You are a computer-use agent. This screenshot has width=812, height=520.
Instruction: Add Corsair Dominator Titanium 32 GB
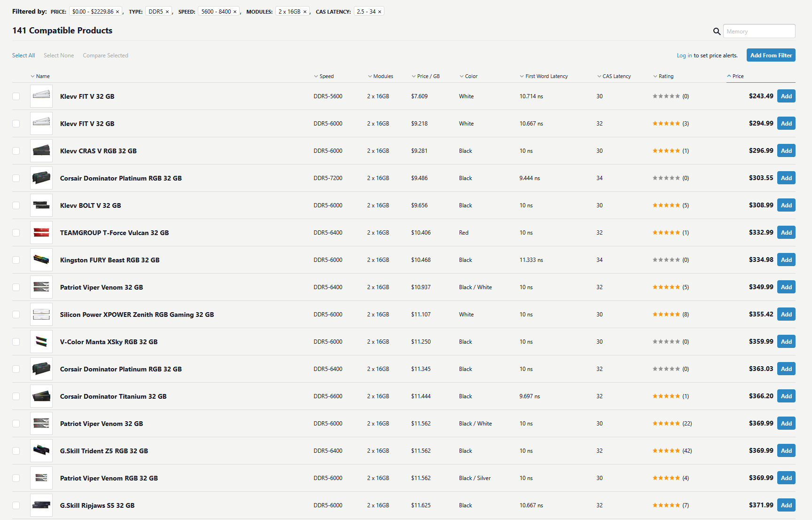(786, 396)
